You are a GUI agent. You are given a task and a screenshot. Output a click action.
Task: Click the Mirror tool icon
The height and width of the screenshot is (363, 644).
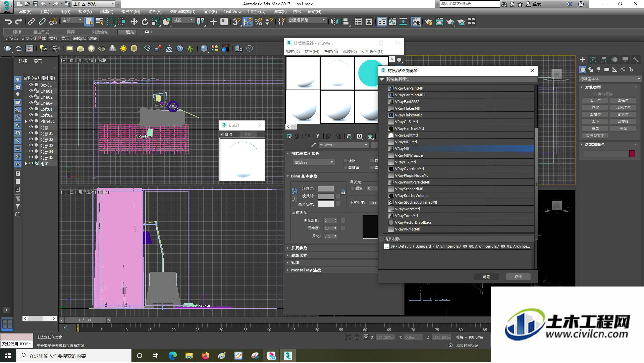click(334, 22)
